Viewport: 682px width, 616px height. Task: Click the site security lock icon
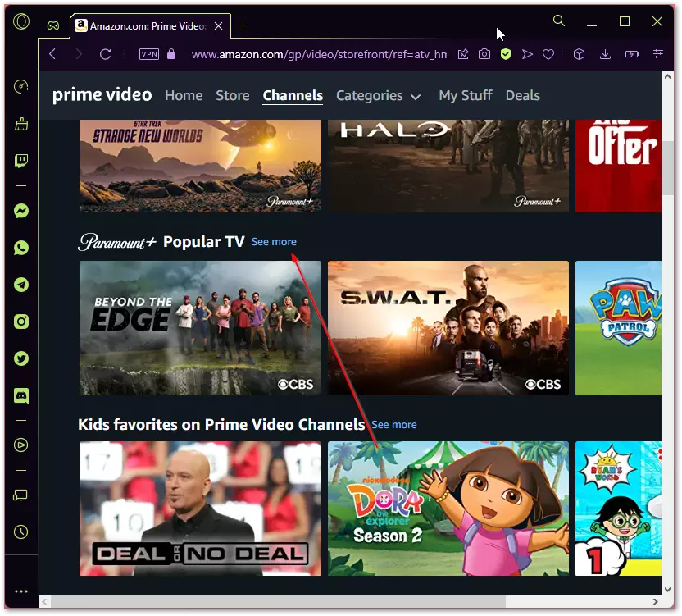pyautogui.click(x=171, y=54)
